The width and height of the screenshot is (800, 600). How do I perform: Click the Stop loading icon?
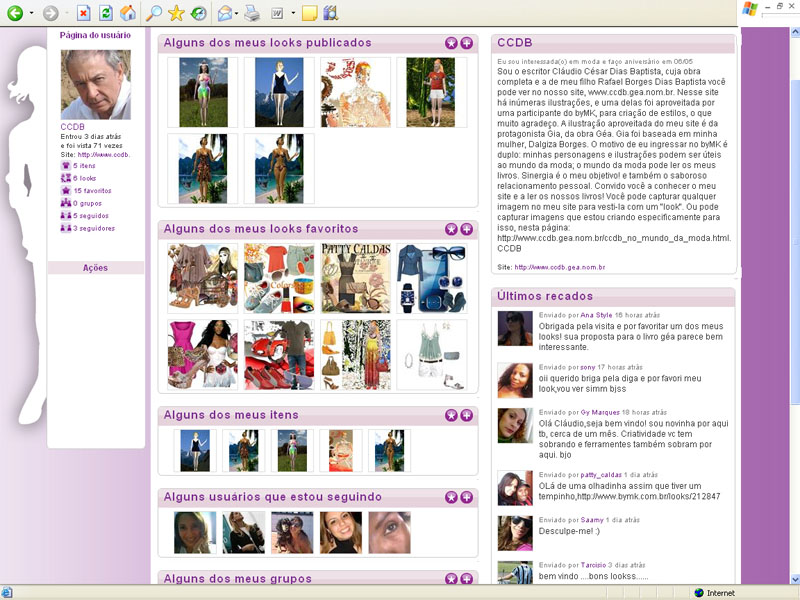click(x=83, y=13)
